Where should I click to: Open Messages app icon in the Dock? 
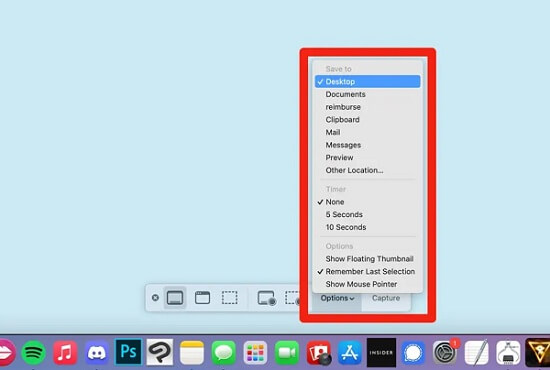click(x=223, y=352)
